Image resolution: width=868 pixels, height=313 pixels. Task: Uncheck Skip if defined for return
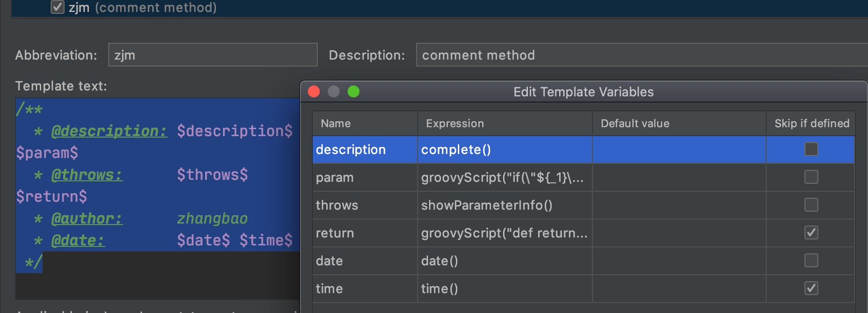(811, 233)
